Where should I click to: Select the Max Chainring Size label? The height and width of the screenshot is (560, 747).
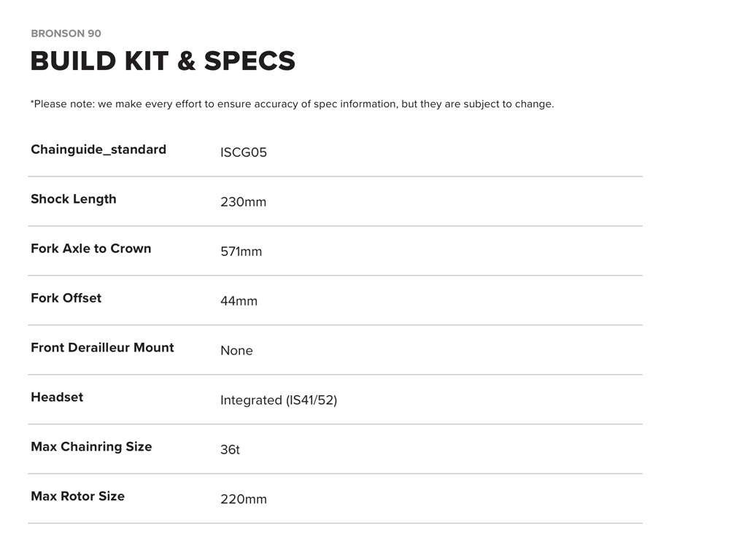tap(91, 447)
